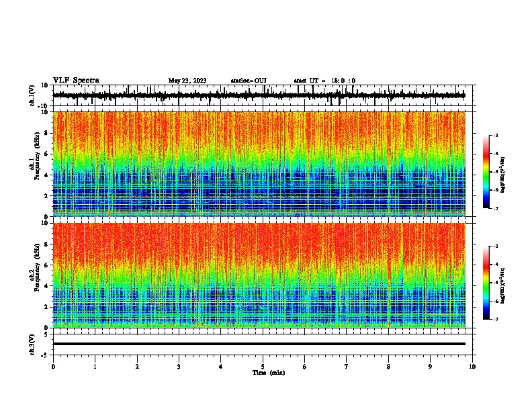Click the "5" time axis tick label
The image size is (532, 411).
coord(263,367)
